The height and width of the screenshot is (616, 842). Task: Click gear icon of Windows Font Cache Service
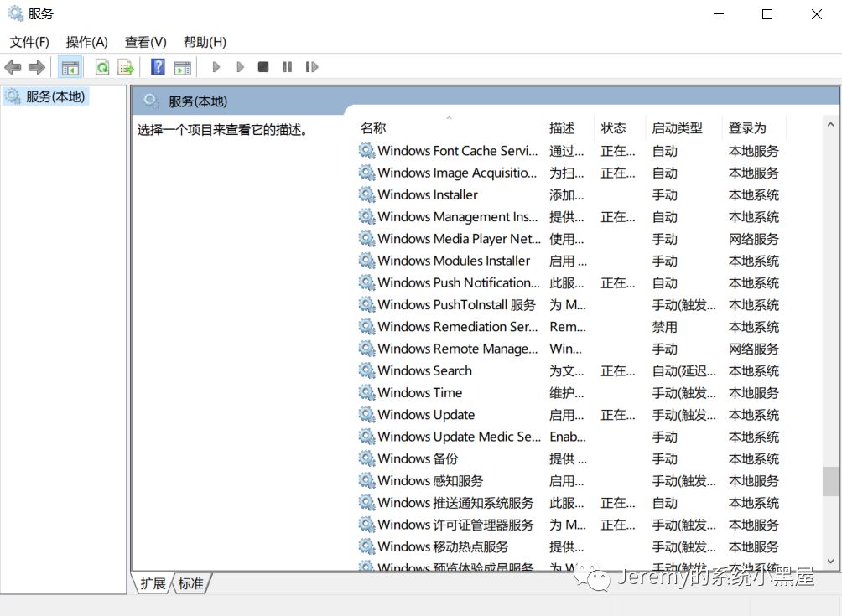point(366,150)
